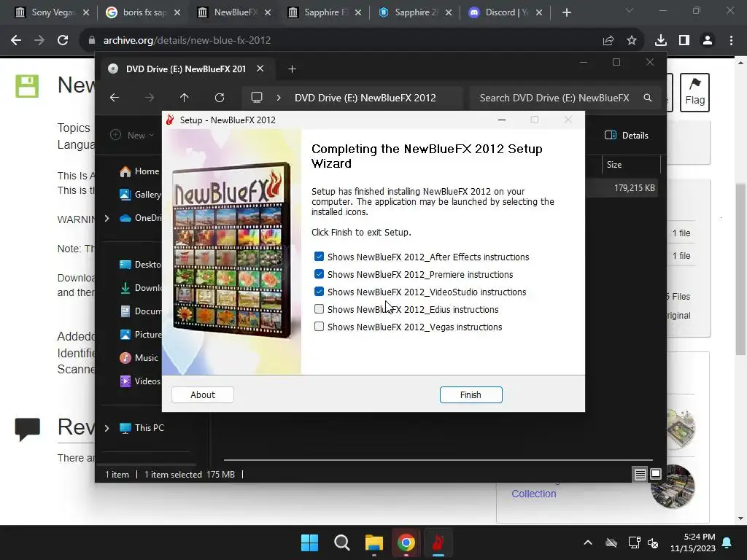Go back in File Explorer
Screen dimensions: 747x560
pos(115,98)
